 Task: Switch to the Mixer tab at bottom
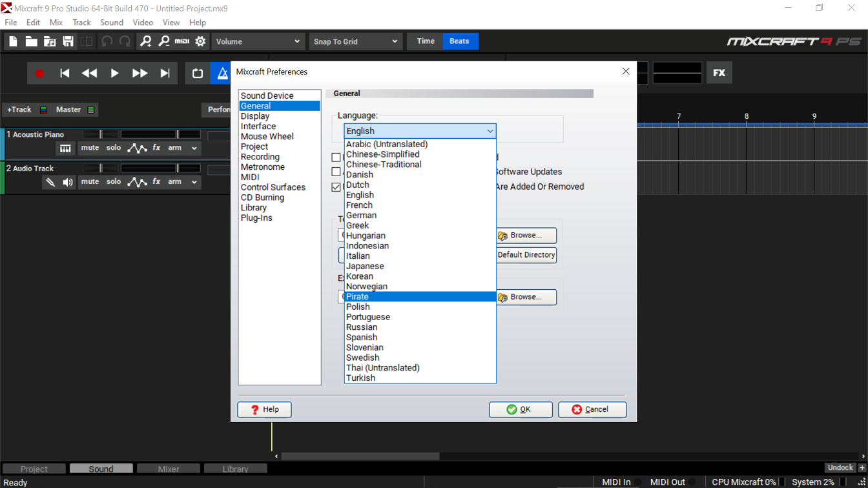pyautogui.click(x=169, y=469)
